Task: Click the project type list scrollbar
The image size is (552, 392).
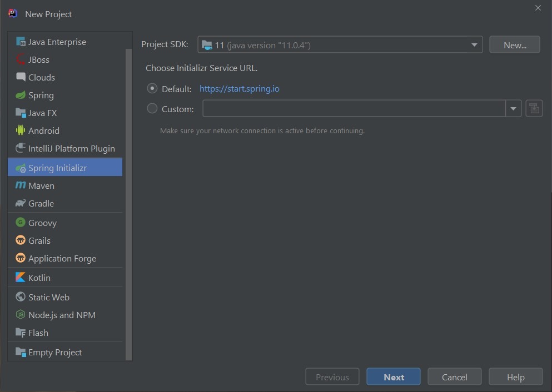Action: [x=128, y=204]
